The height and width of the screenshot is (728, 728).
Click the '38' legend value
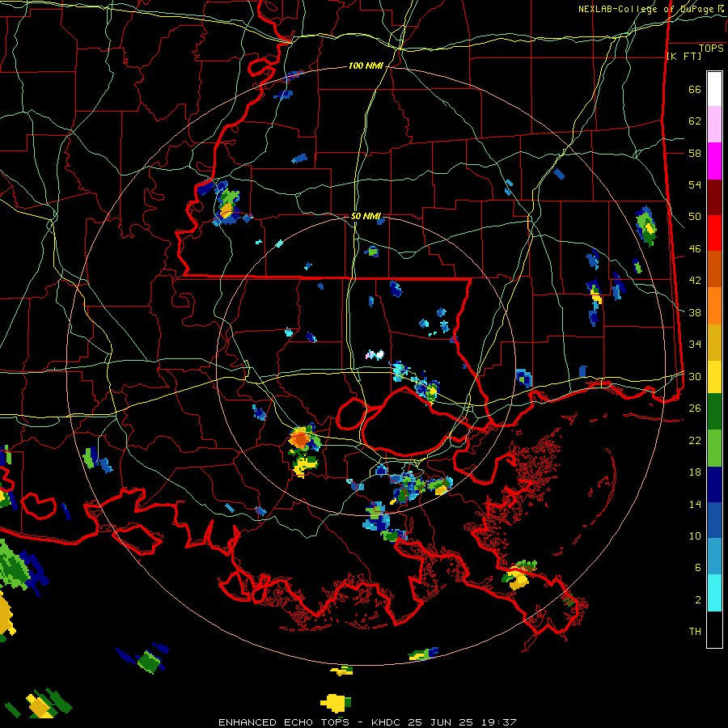point(695,312)
